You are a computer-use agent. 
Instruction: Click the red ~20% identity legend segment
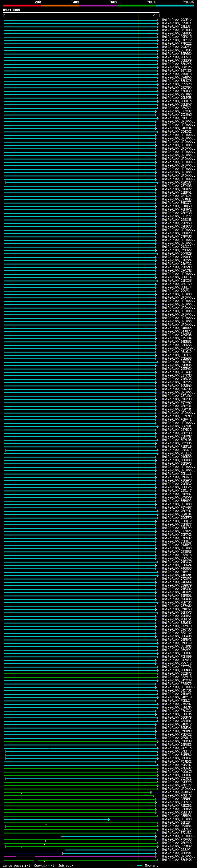(22, 6)
